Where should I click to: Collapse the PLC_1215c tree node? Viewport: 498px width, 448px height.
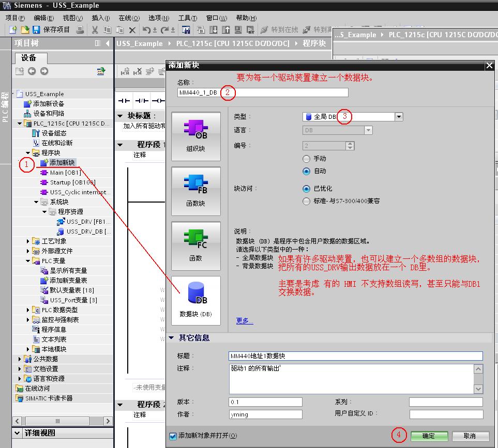(x=20, y=123)
